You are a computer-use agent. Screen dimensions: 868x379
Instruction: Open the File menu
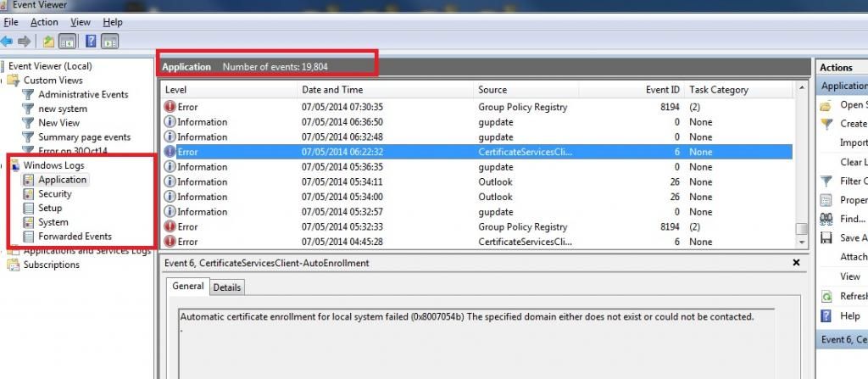coord(11,22)
